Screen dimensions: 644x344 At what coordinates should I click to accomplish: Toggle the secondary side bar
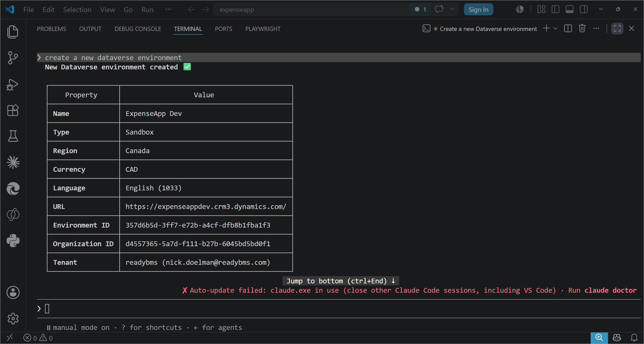point(584,9)
